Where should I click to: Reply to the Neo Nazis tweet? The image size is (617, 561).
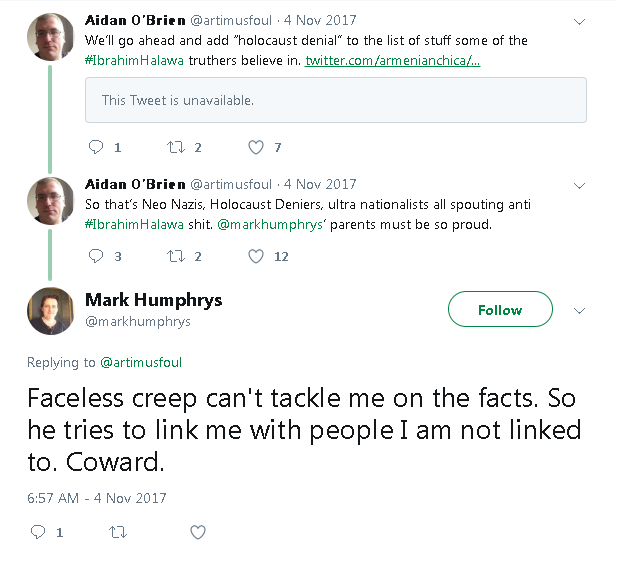click(x=97, y=256)
